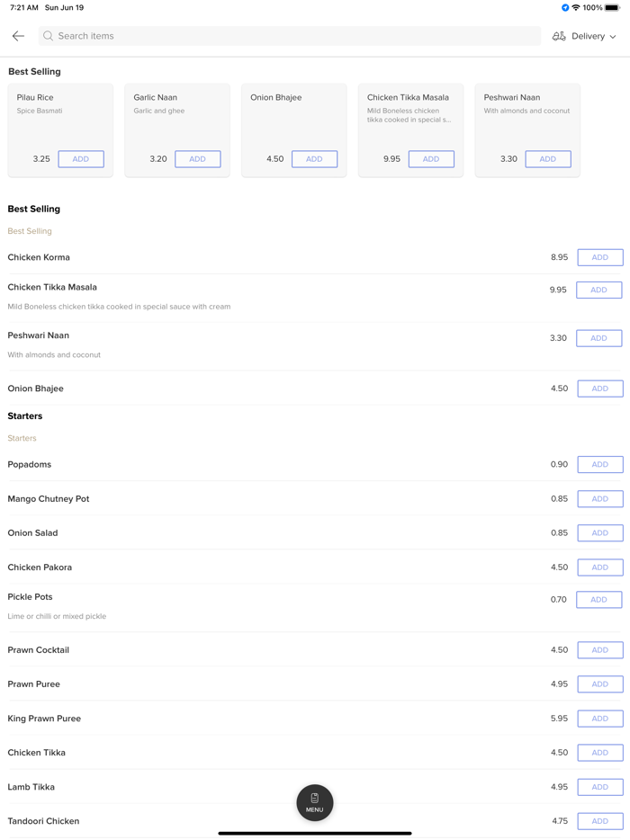Expand the Delivery dropdown chevron

pos(613,37)
